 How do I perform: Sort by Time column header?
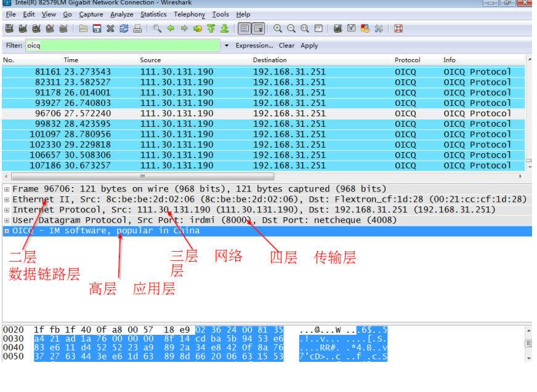(x=100, y=60)
